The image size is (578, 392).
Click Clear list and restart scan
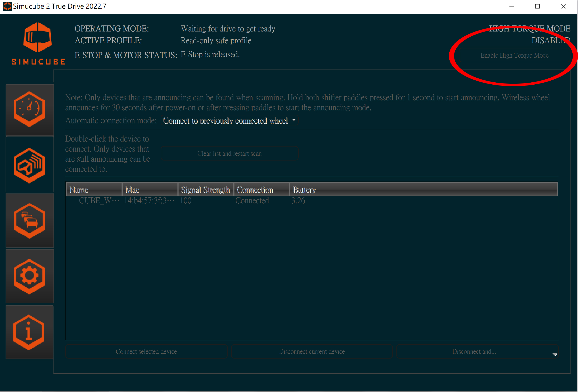[x=229, y=154]
